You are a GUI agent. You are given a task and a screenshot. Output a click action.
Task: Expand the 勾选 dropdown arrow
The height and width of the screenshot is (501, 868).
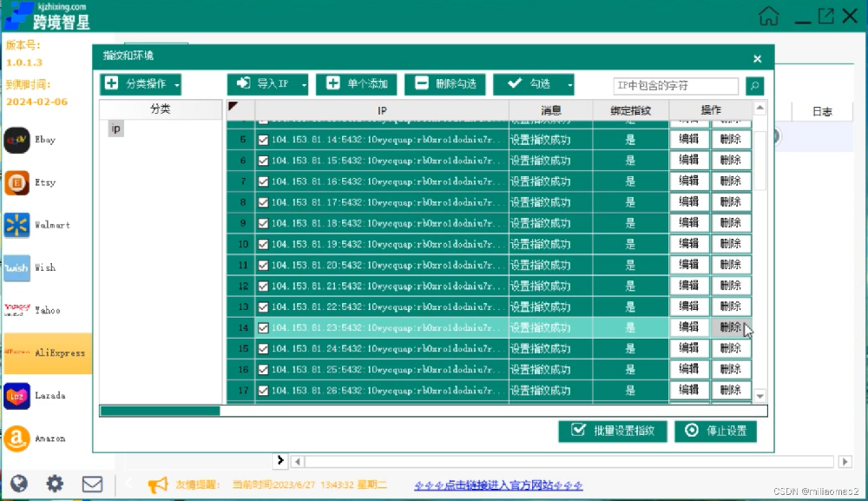(569, 84)
